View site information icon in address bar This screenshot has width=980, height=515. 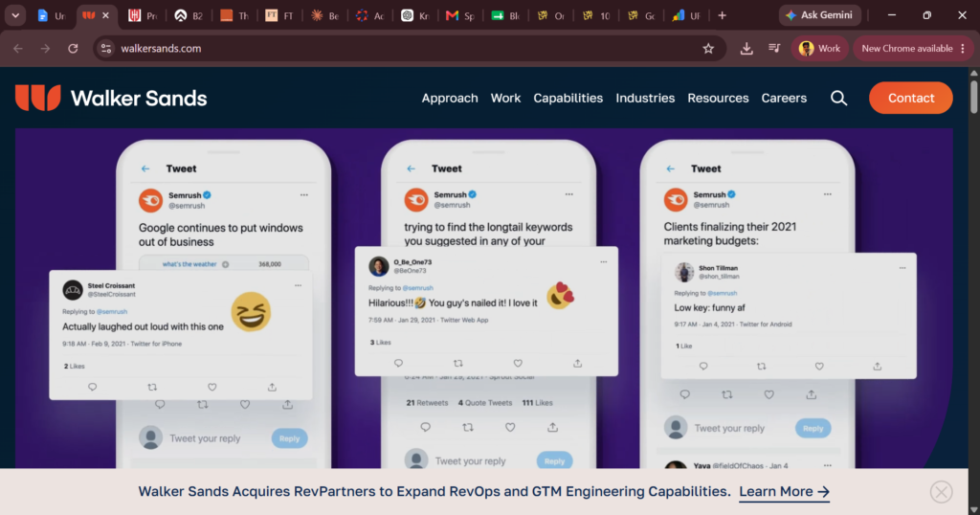click(106, 48)
